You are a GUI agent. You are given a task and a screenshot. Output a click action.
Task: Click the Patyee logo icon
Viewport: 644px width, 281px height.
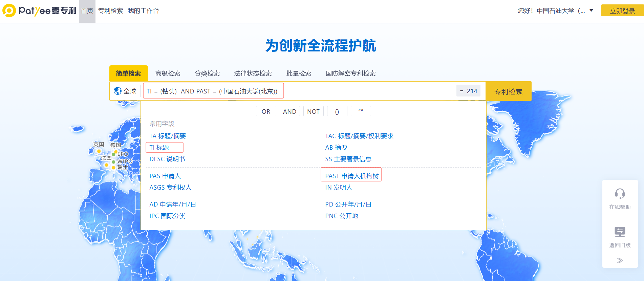[x=9, y=11]
